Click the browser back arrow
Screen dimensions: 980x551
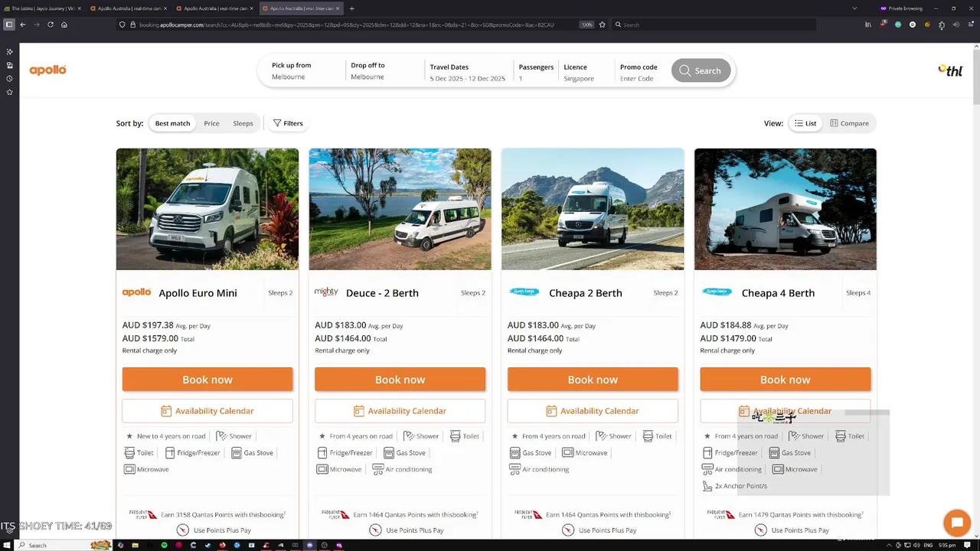[23, 24]
